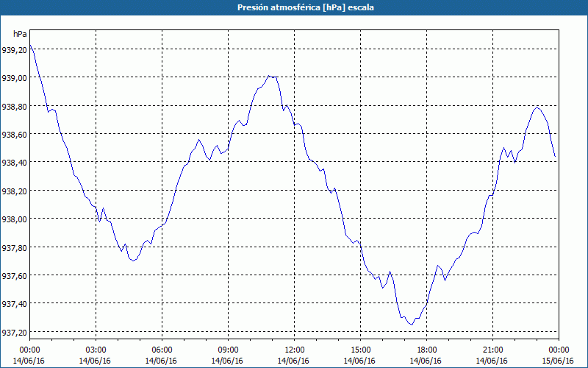Select the 12:00 time axis label
Viewport: 588px width, 368px height.
pos(294,350)
